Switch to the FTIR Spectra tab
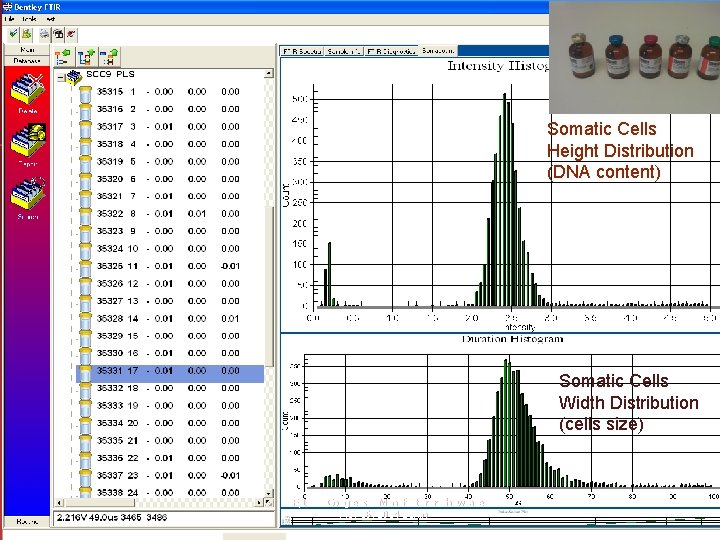 (302, 51)
